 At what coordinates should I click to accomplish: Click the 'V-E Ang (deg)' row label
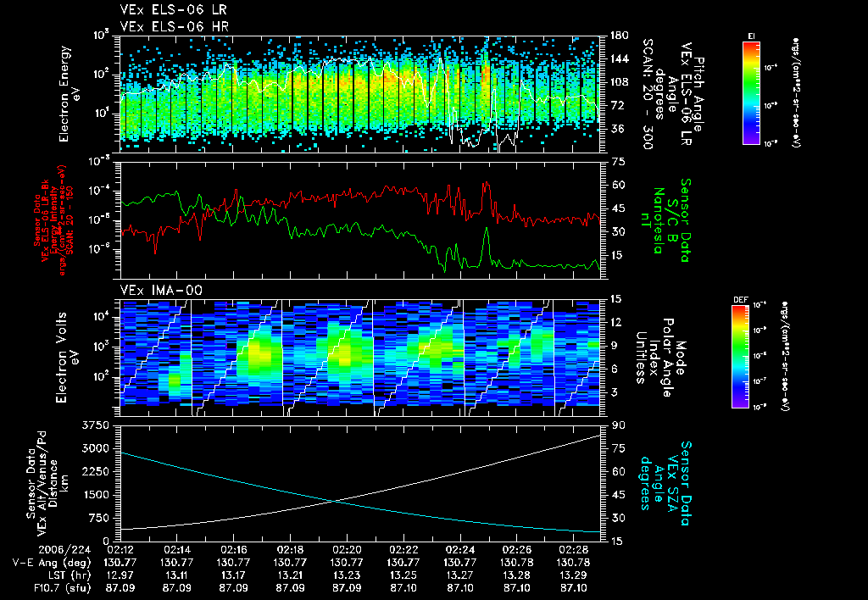pos(52,563)
